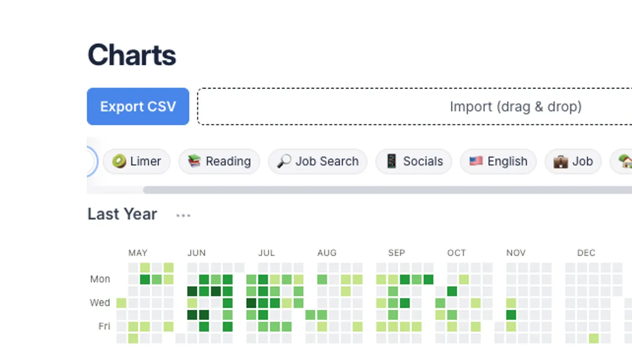Viewport: 632px width, 364px height.
Task: Click the Export CSV button
Action: point(138,106)
